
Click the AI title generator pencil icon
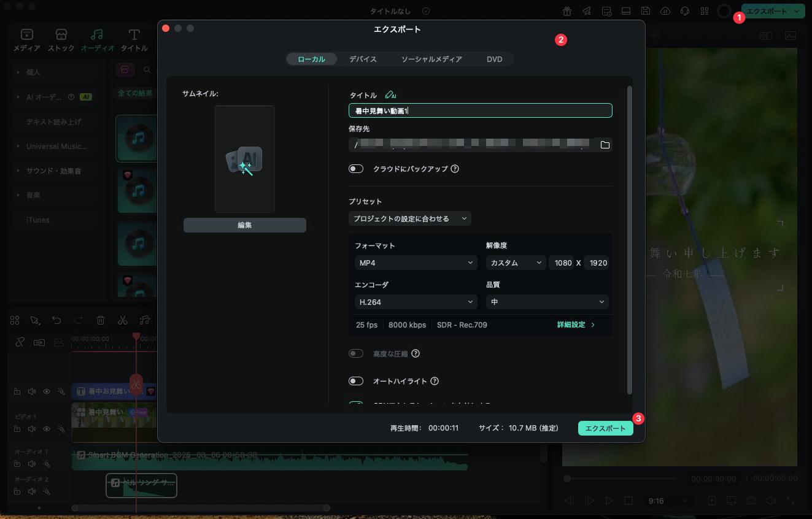tap(390, 95)
